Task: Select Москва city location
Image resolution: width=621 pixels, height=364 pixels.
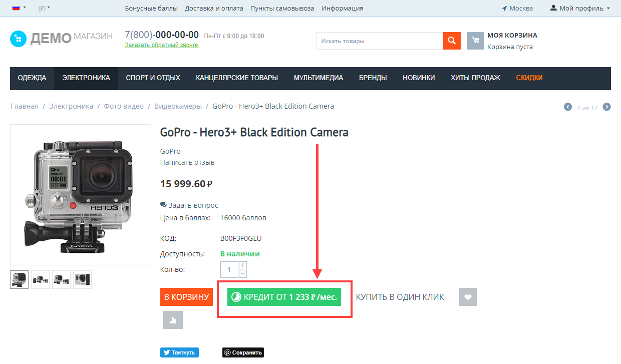Action: (x=517, y=8)
